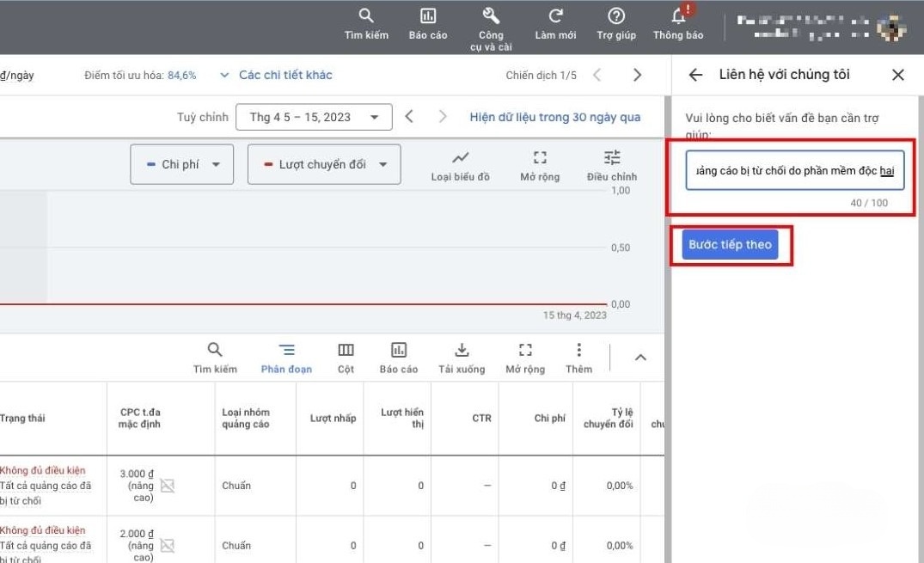This screenshot has height=563, width=924.
Task: Open the Chi phí metric dropdown
Action: [182, 164]
